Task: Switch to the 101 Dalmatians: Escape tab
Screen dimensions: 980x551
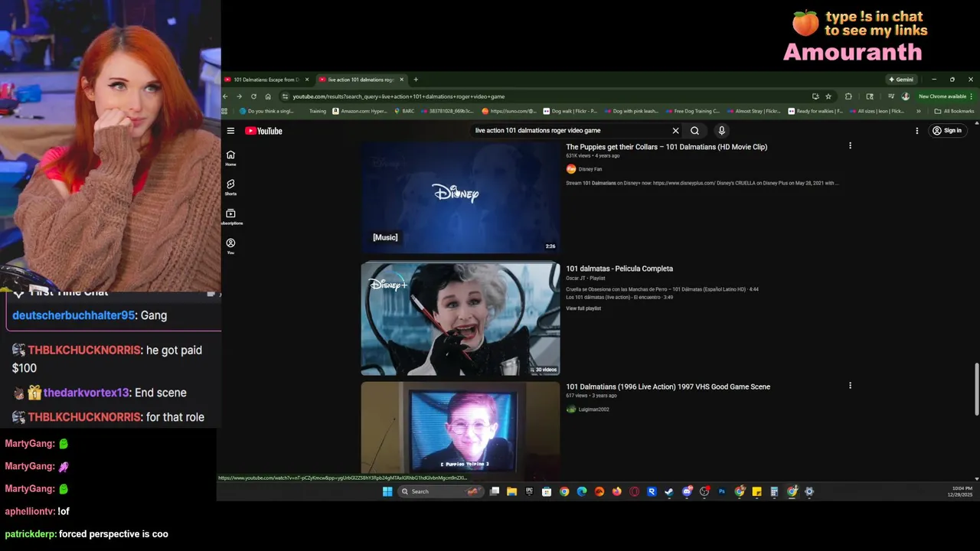Action: [266, 80]
